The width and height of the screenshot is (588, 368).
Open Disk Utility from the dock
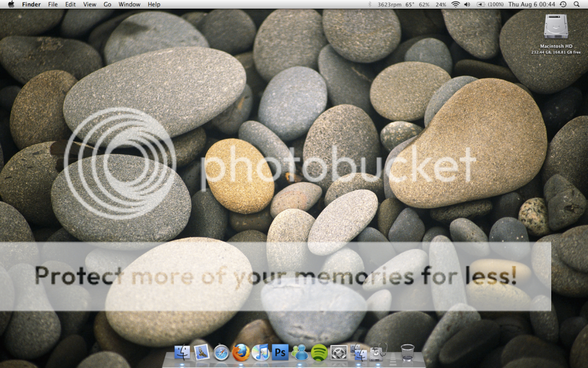tap(378, 351)
